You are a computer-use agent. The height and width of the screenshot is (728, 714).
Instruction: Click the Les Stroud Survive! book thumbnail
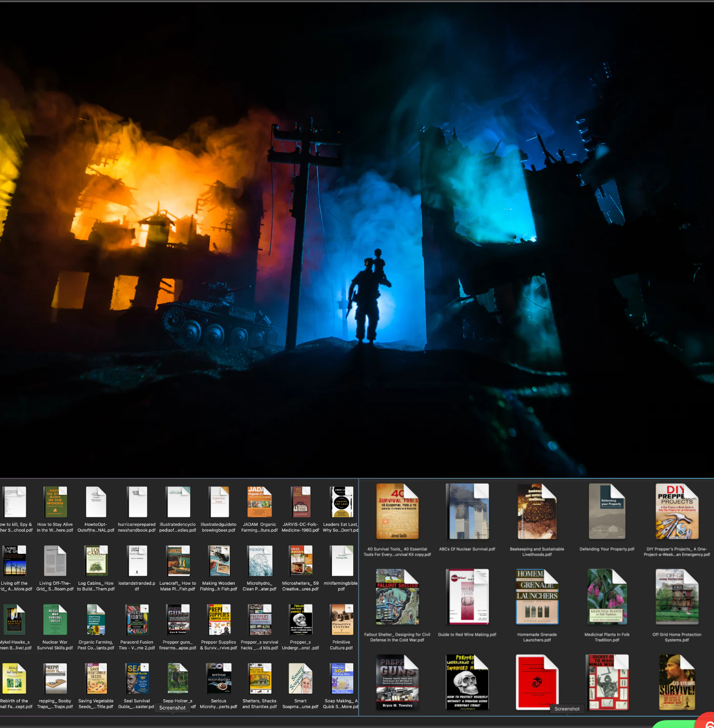tap(677, 683)
